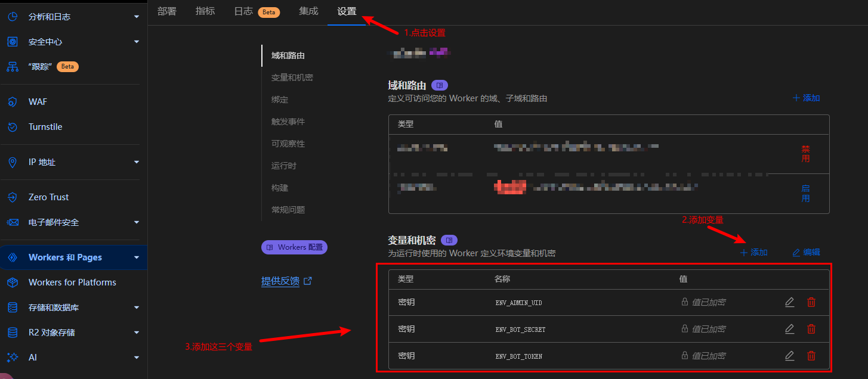
Task: Click 添加 in the 变量和机密 section
Action: pos(753,253)
